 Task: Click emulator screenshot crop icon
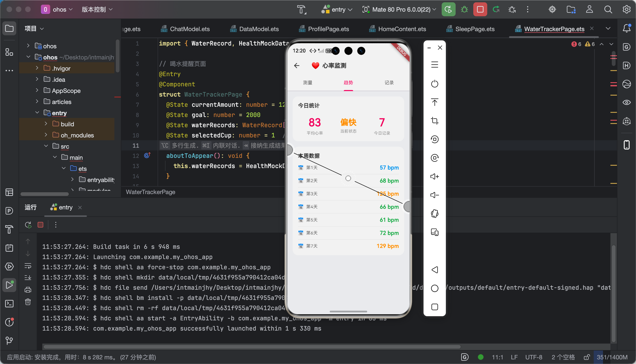pos(435,121)
